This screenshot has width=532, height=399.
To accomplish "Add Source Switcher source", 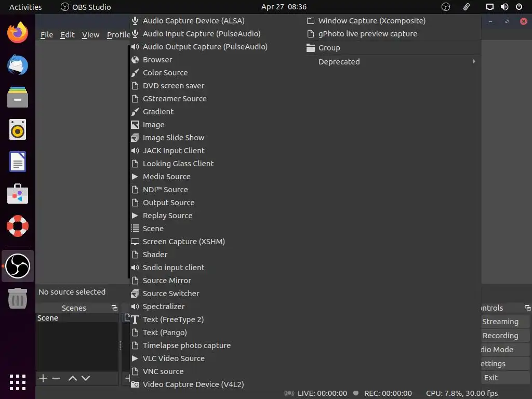I will [217, 294].
